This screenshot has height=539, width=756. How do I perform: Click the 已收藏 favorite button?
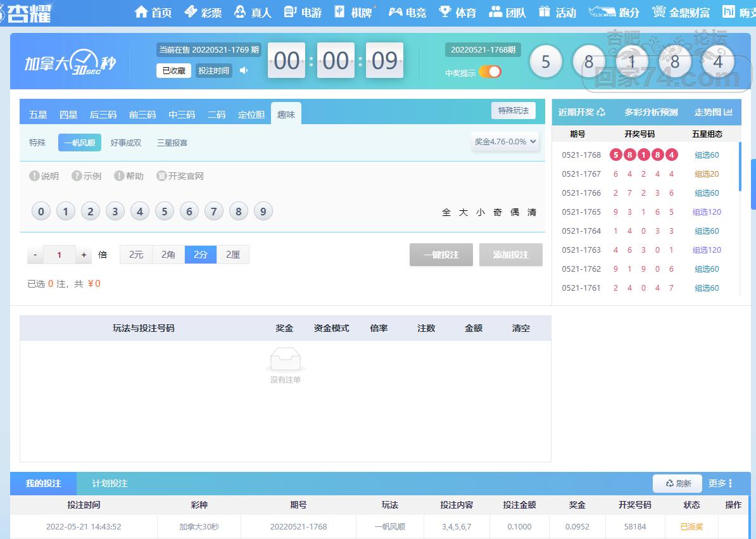pyautogui.click(x=173, y=70)
